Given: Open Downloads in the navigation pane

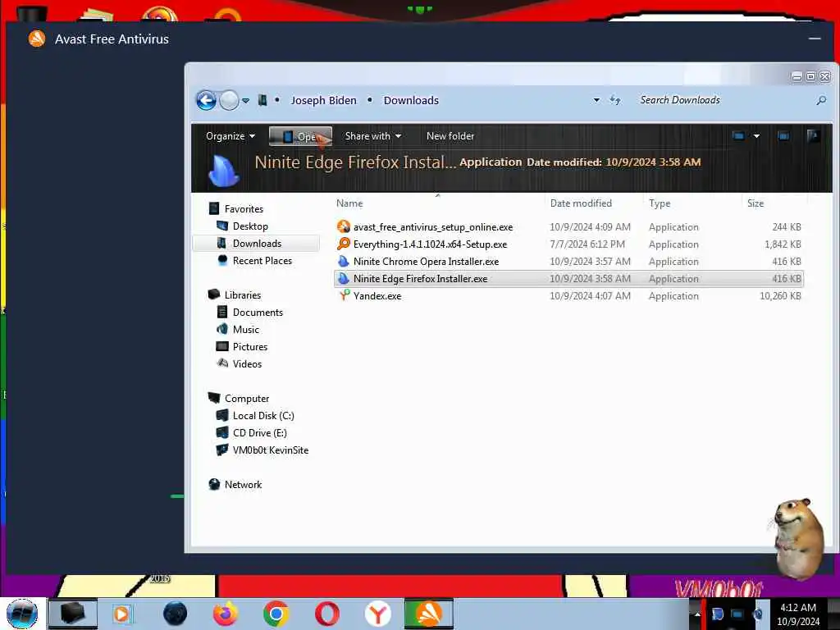Looking at the screenshot, I should point(257,243).
